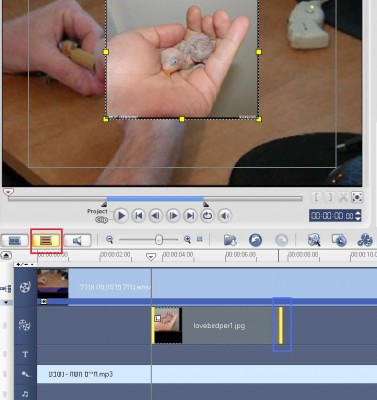The width and height of the screenshot is (377, 400).
Task: Select Clip playback mode
Action: click(102, 220)
